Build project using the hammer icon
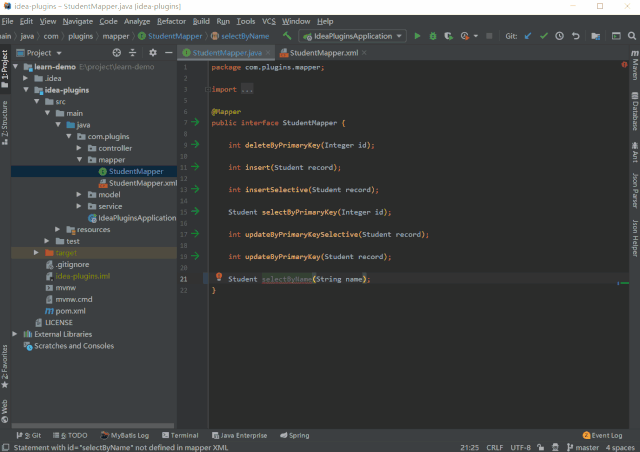640x452 pixels. click(287, 36)
